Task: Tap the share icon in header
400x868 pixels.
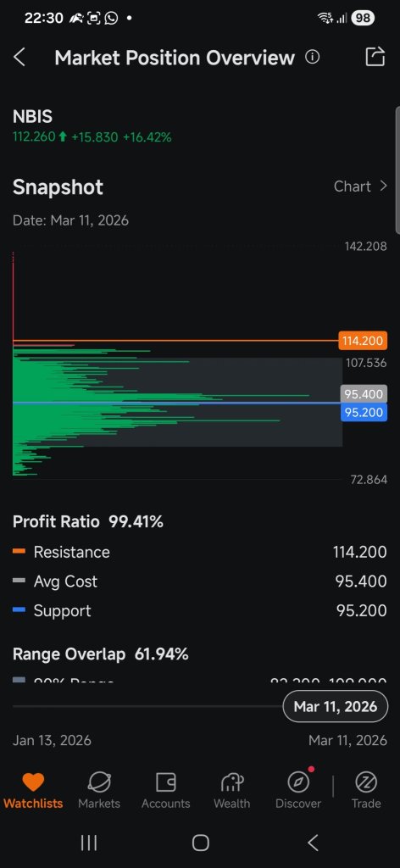Action: [375, 57]
